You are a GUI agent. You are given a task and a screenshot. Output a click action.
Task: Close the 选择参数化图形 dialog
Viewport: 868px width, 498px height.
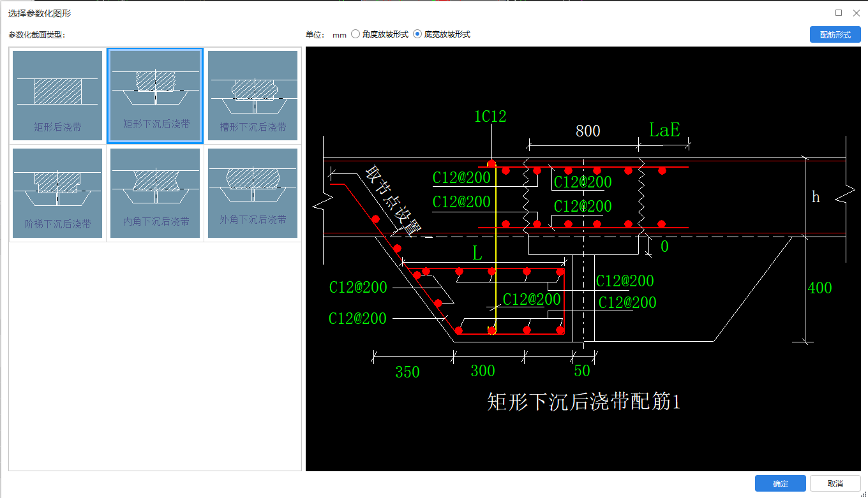pos(857,13)
